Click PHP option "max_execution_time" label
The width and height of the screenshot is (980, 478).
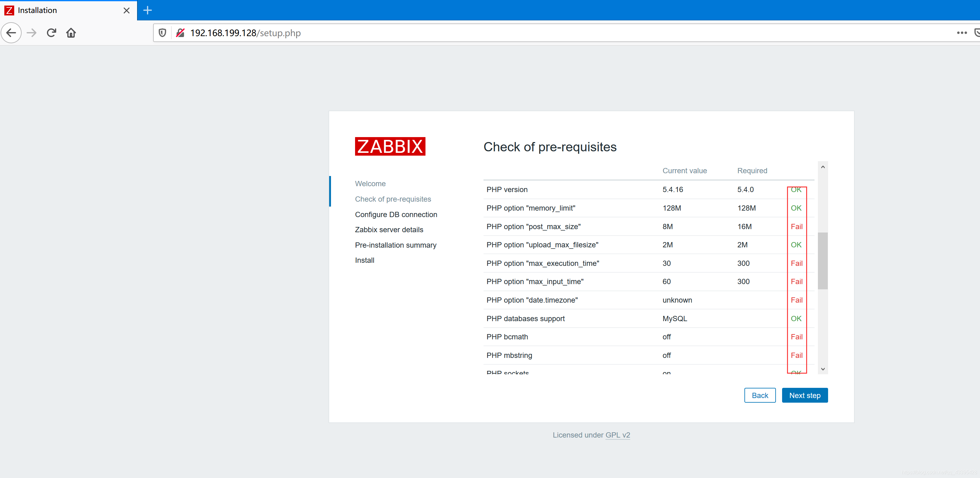pyautogui.click(x=542, y=263)
